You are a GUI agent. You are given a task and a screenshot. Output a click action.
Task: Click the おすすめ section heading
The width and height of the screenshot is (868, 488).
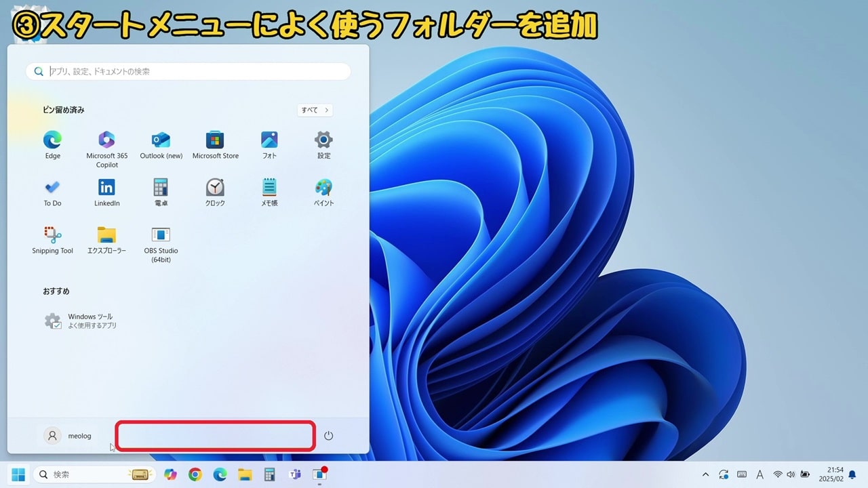56,291
